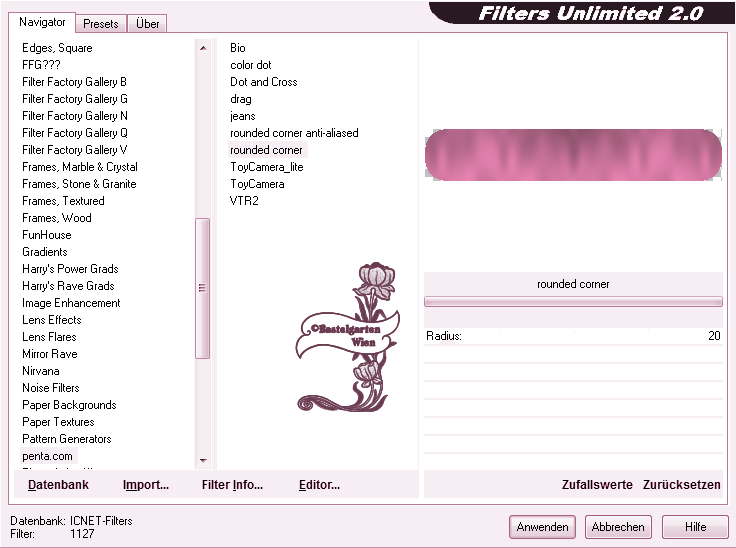Pick the Bio filter
The width and height of the screenshot is (736, 548).
238,48
